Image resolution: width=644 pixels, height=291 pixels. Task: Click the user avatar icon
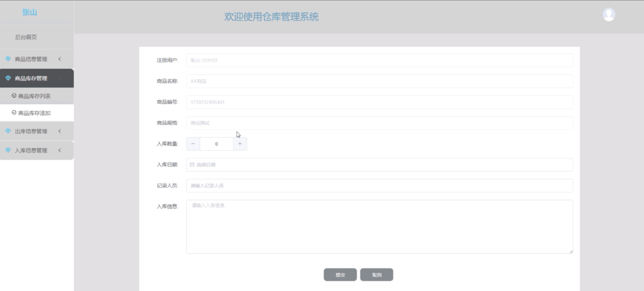coord(609,15)
